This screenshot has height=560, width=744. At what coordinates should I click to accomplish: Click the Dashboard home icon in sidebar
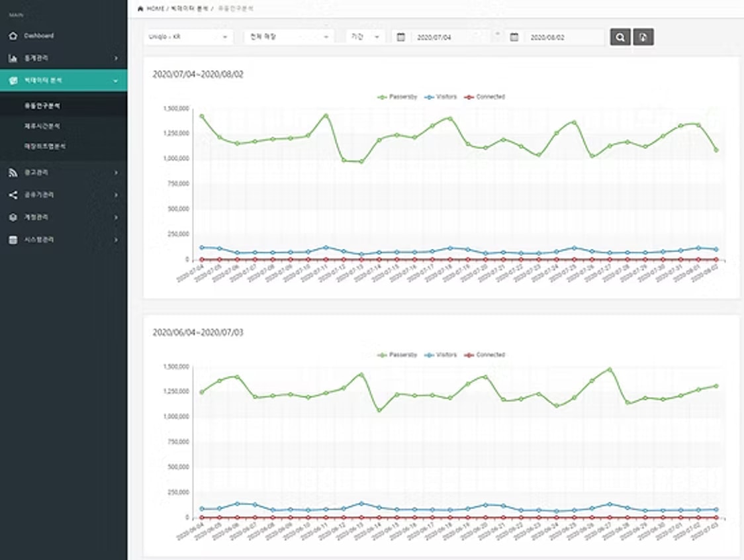tap(13, 36)
